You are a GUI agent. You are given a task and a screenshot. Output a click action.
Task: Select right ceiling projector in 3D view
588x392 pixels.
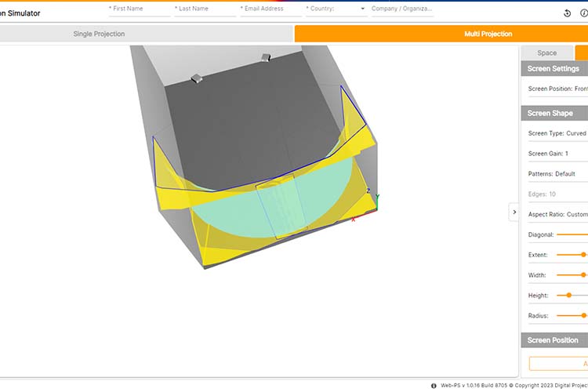[266, 57]
